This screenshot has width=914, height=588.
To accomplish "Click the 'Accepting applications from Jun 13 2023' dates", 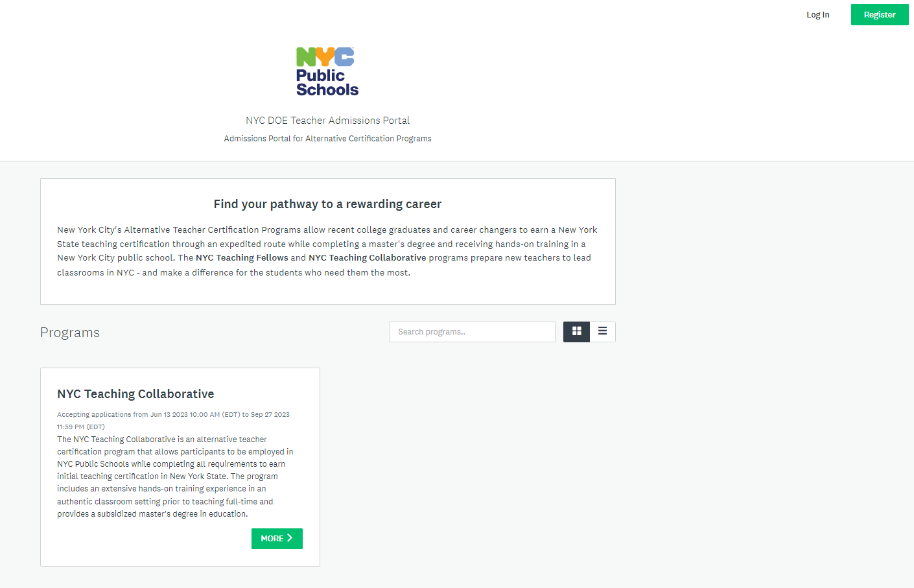I will [174, 421].
